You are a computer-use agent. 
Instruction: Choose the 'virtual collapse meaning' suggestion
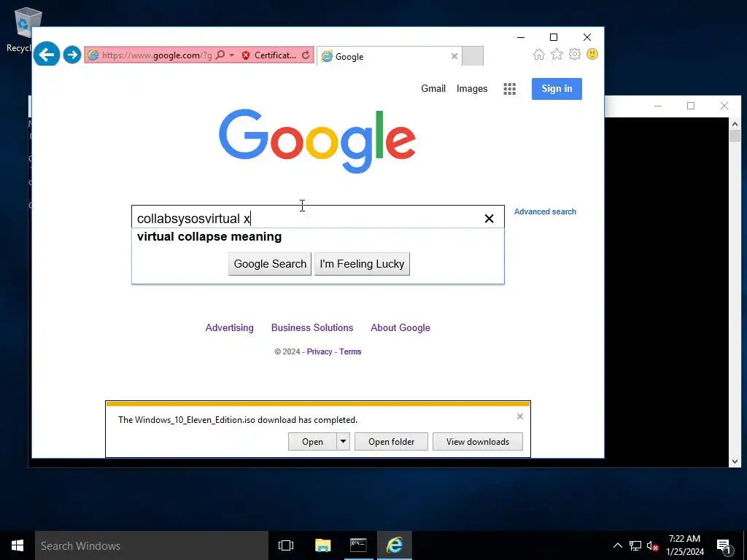(x=209, y=237)
